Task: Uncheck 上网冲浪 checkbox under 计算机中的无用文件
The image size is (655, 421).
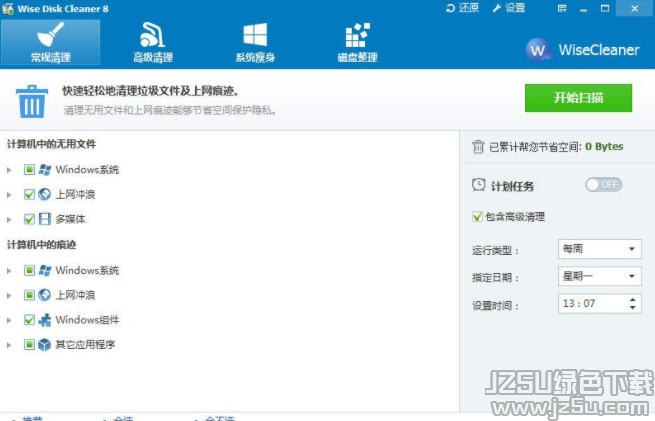Action: pyautogui.click(x=29, y=194)
